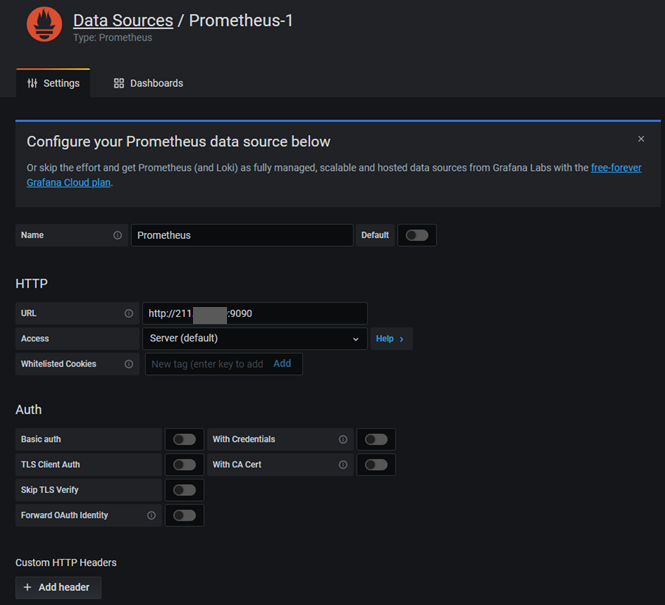Click the Add header button
The image size is (665, 605).
coord(58,588)
